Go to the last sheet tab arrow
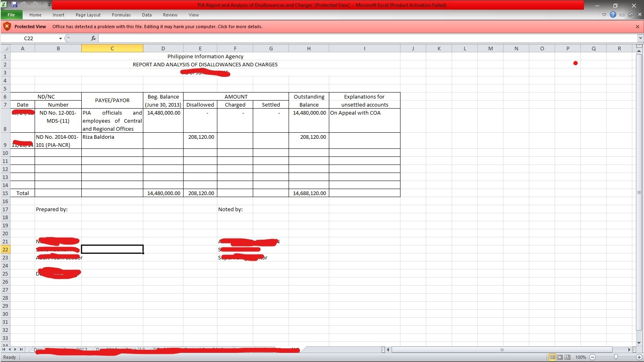This screenshot has width=644, height=362. point(21,350)
